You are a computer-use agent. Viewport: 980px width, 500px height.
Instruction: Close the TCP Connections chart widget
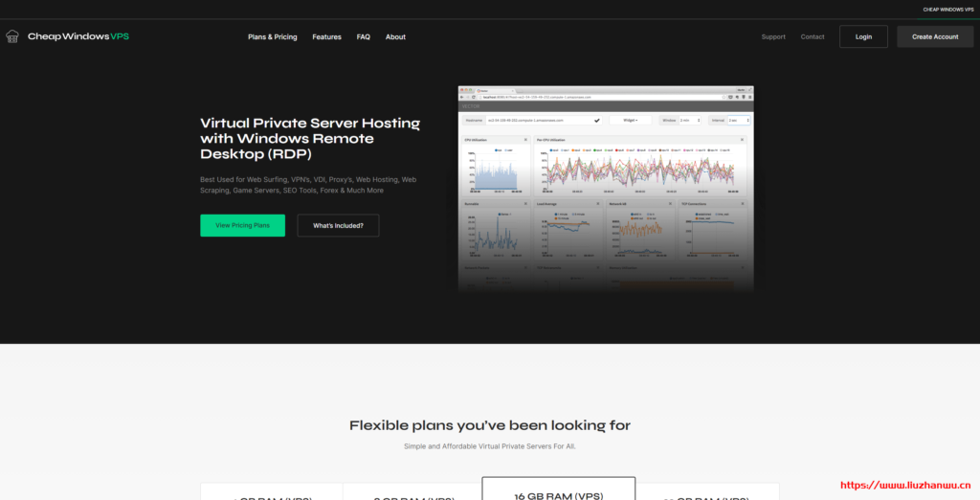pos(742,204)
